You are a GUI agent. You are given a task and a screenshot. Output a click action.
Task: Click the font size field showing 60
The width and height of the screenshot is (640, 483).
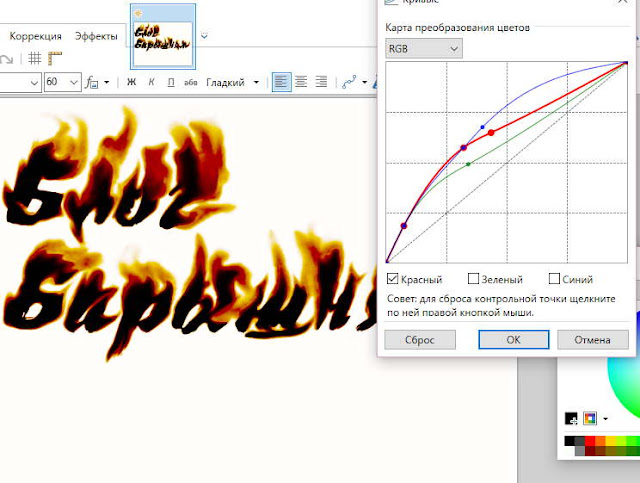point(56,82)
